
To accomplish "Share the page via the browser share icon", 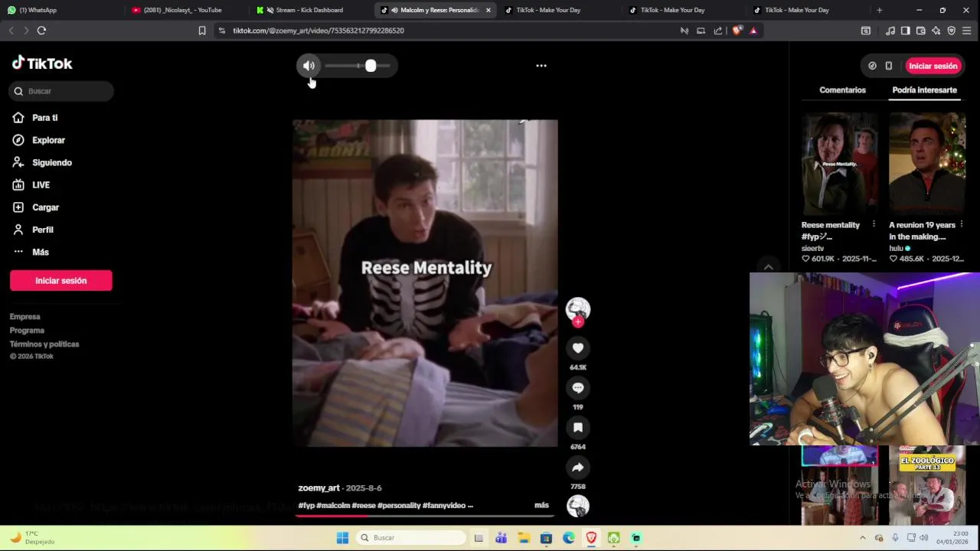I will click(718, 31).
